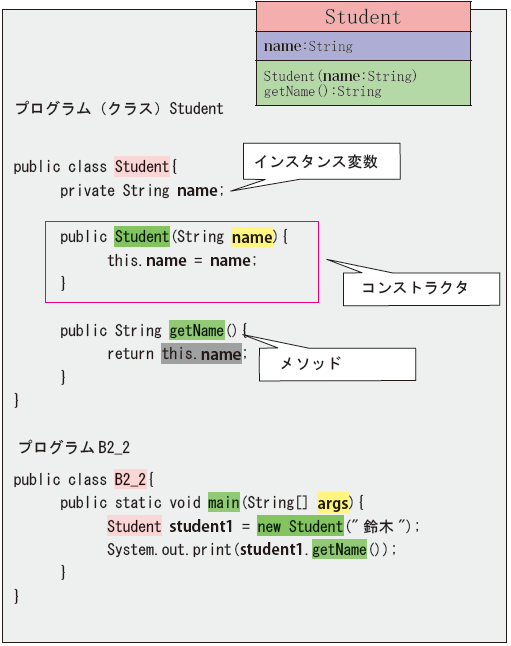Click pink-highlighted B2_2 class name
511x646 pixels.
pos(130,480)
